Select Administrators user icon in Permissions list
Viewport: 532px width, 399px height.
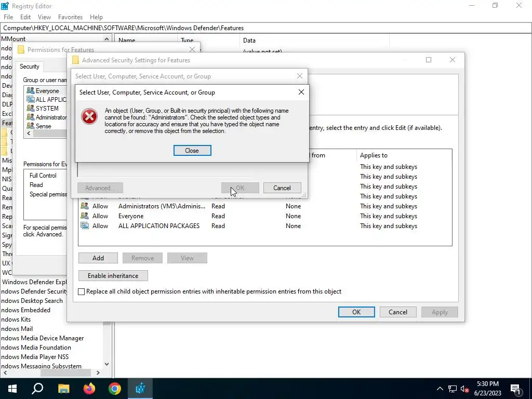(x=31, y=117)
